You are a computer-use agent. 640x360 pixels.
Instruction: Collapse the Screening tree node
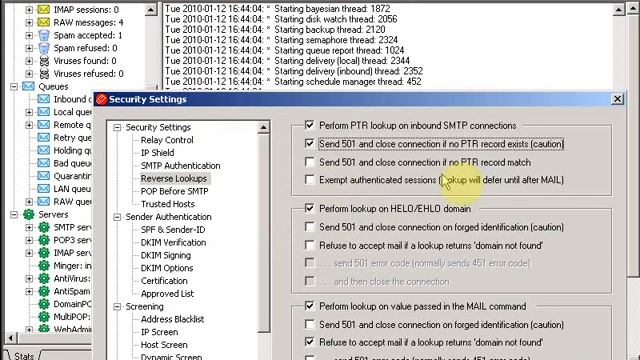[x=117, y=307]
